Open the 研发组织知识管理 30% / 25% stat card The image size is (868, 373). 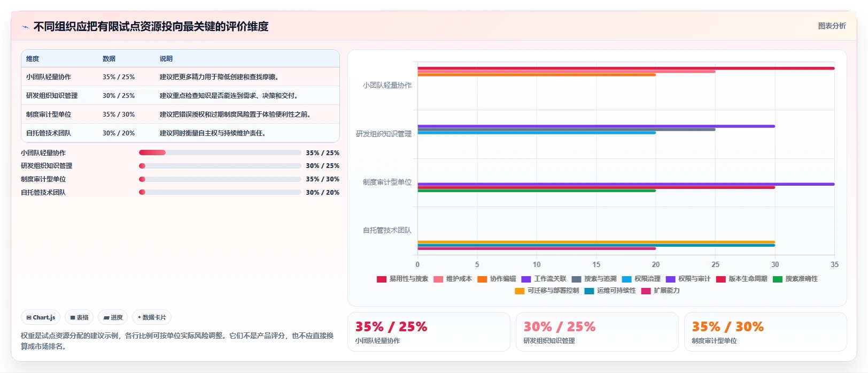click(597, 332)
